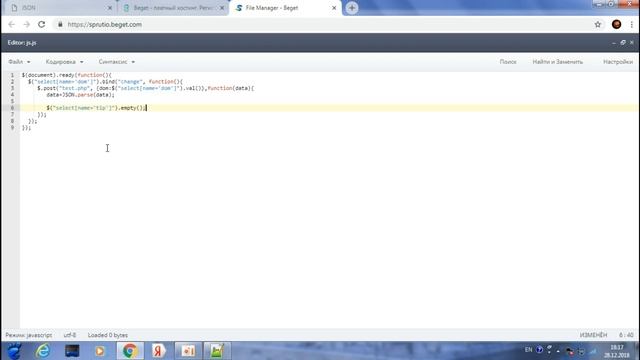Switch to Chrome in the taskbar
The image size is (640, 360).
pyautogui.click(x=130, y=351)
